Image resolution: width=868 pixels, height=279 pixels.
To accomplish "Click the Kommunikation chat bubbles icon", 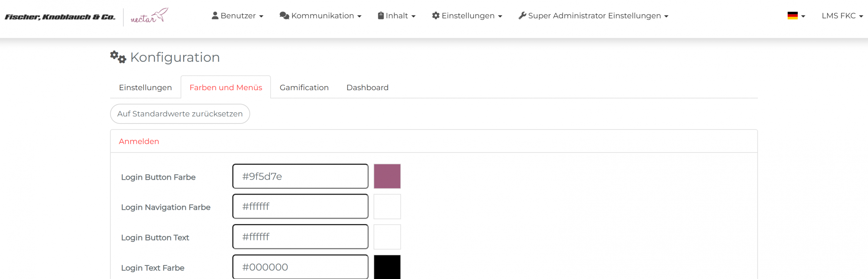I will point(284,16).
